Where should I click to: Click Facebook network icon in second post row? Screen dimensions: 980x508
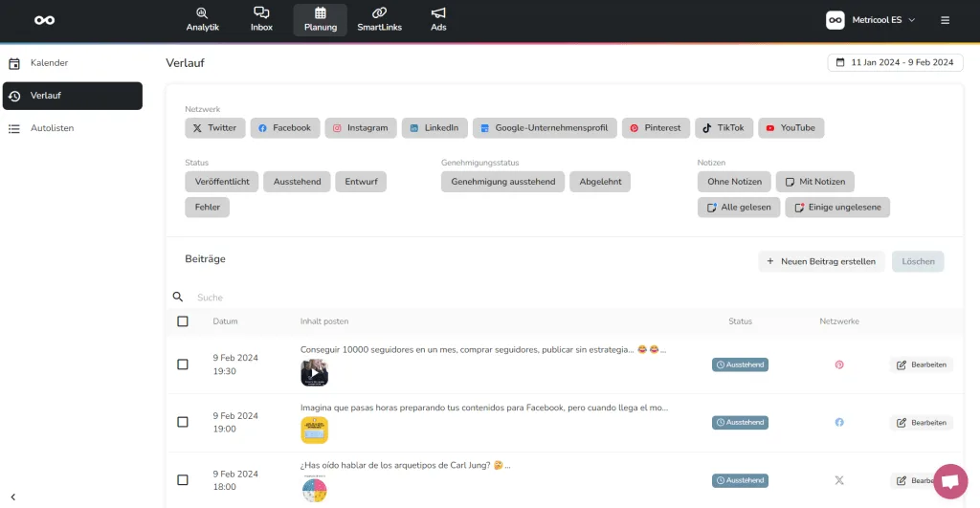point(839,422)
